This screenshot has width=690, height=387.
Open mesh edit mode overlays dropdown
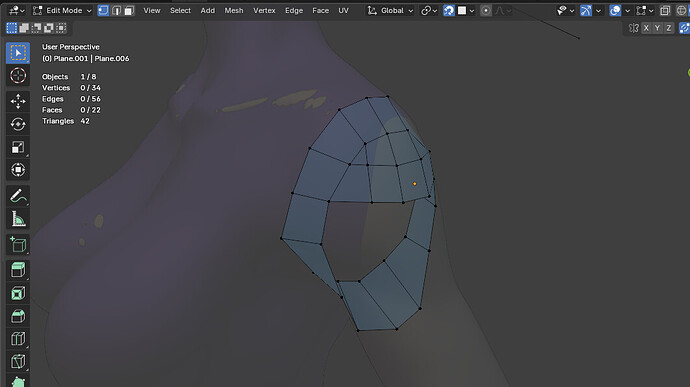coord(645,10)
